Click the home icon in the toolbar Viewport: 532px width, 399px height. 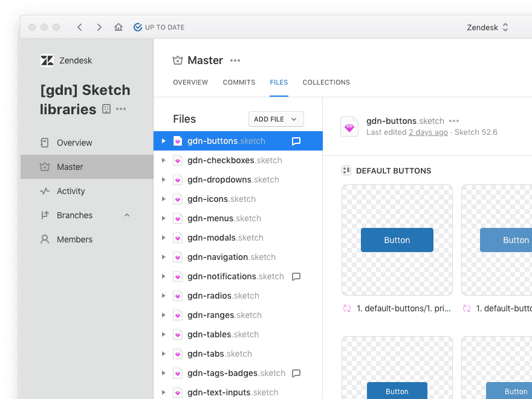coord(118,27)
